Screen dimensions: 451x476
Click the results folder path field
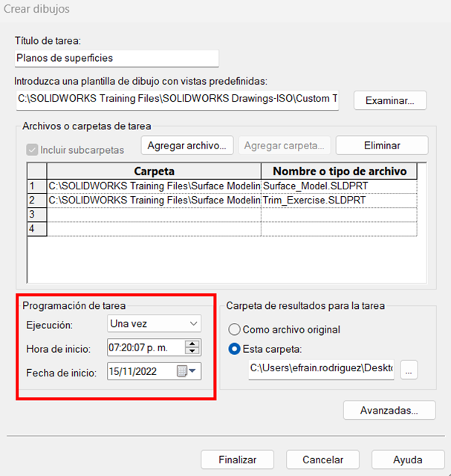(321, 370)
